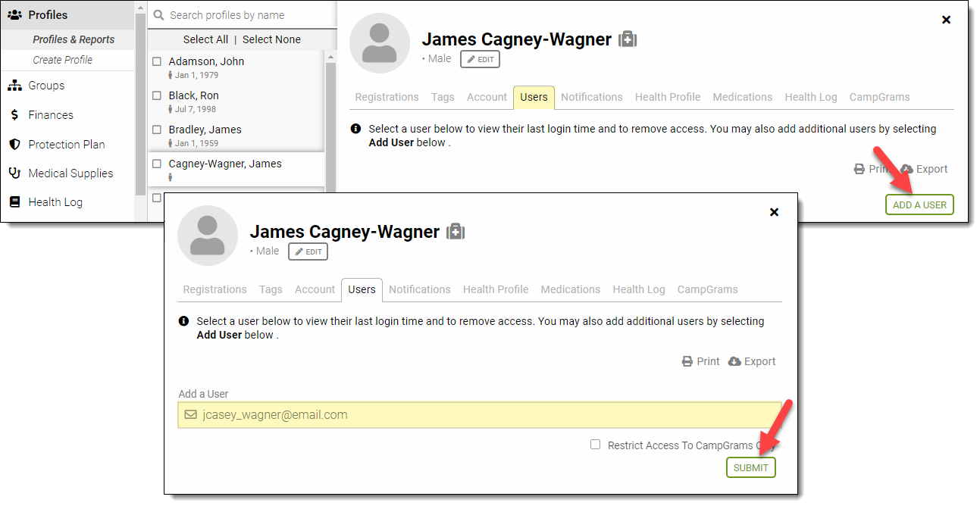Click the Search profiles by name box
The height and width of the screenshot is (506, 980).
pyautogui.click(x=243, y=15)
